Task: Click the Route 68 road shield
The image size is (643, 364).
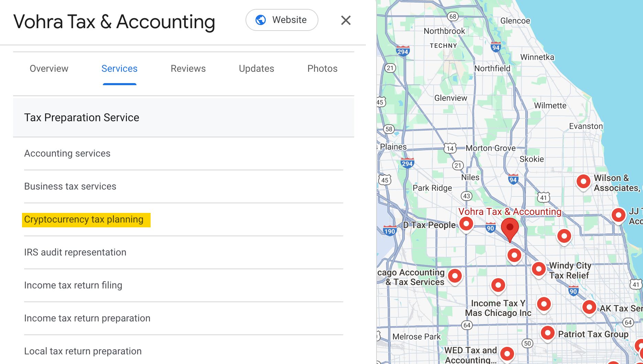Action: pos(453,16)
